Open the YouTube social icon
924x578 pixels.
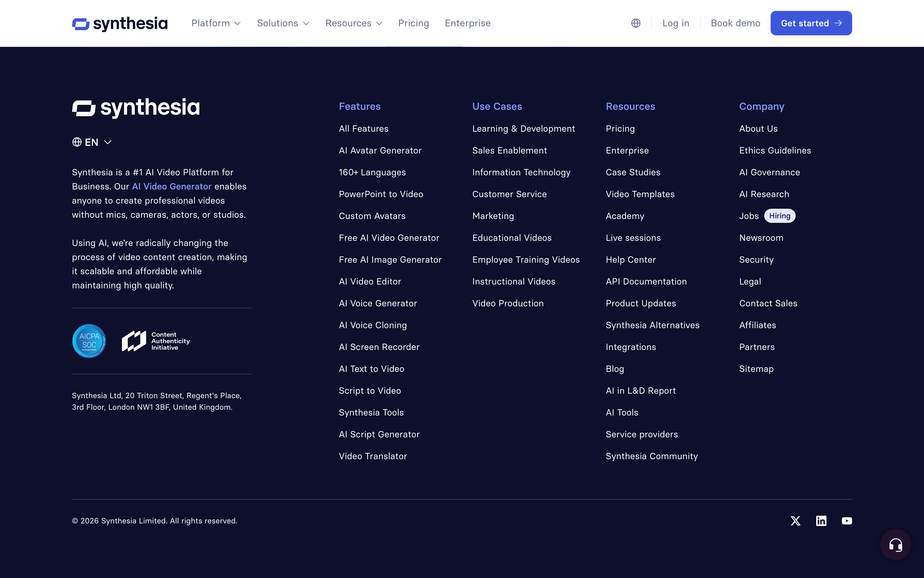click(x=846, y=521)
